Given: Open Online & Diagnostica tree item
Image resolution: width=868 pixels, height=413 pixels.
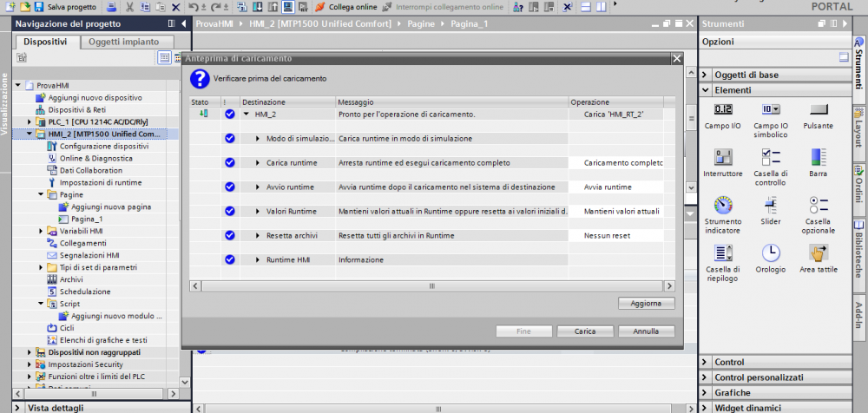Looking at the screenshot, I should point(95,158).
